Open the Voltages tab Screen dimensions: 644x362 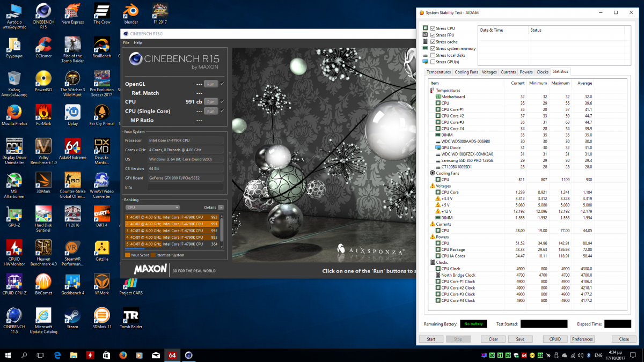[x=489, y=72]
